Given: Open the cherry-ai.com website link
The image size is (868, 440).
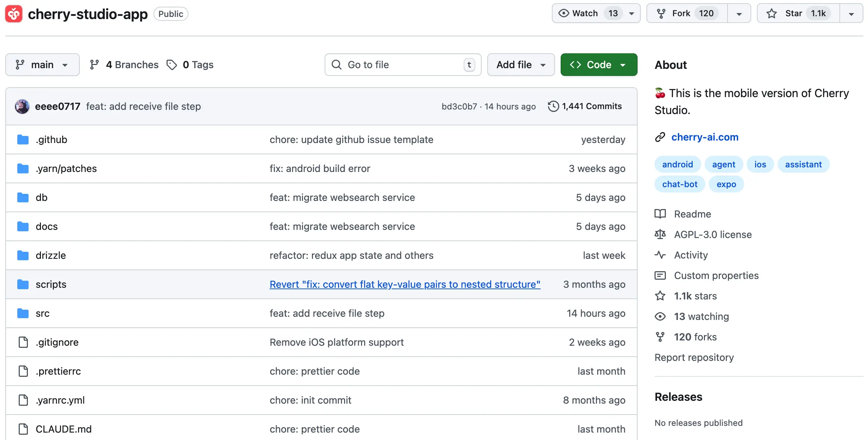Looking at the screenshot, I should [x=705, y=137].
